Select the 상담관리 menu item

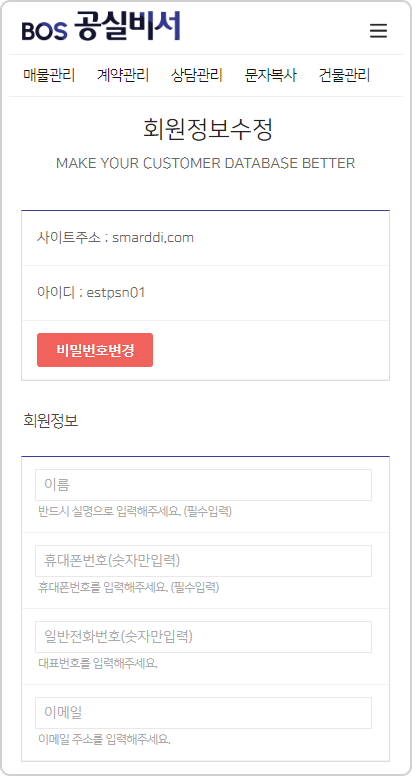point(197,76)
